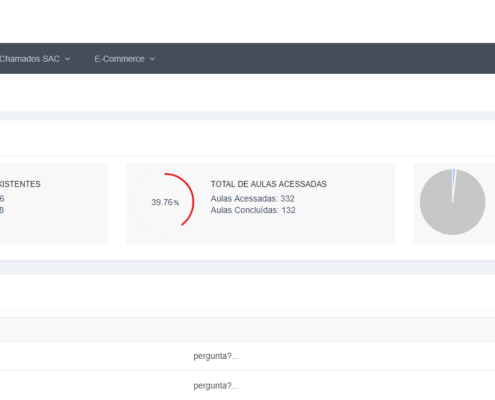Viewport: 495px width, 400px height.
Task: Click the Aulas Acessadas: 332 line
Action: point(252,199)
